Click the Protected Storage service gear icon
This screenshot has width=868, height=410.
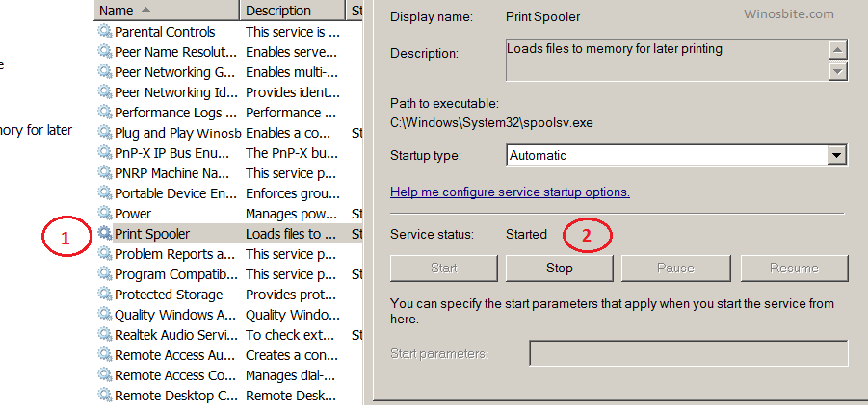(104, 295)
